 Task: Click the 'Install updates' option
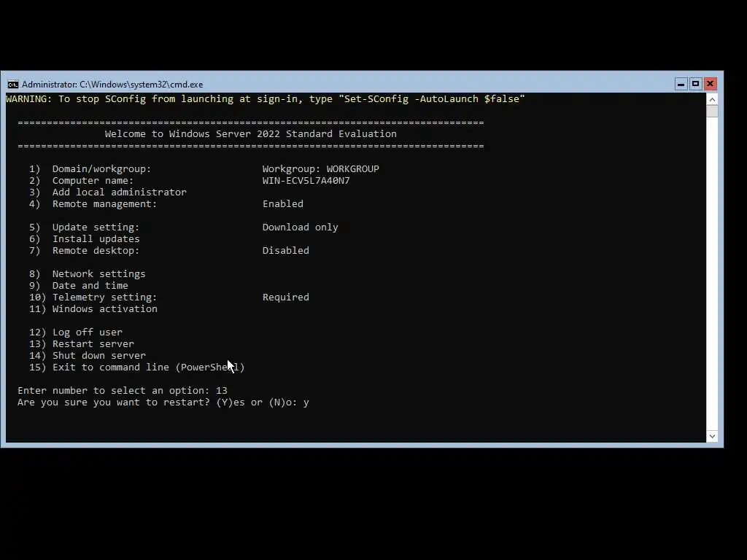(85, 239)
